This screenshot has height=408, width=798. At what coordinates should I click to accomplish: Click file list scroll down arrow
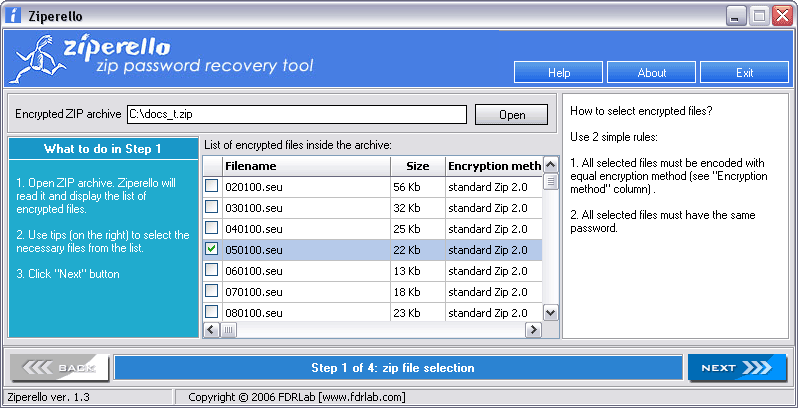coord(550,313)
